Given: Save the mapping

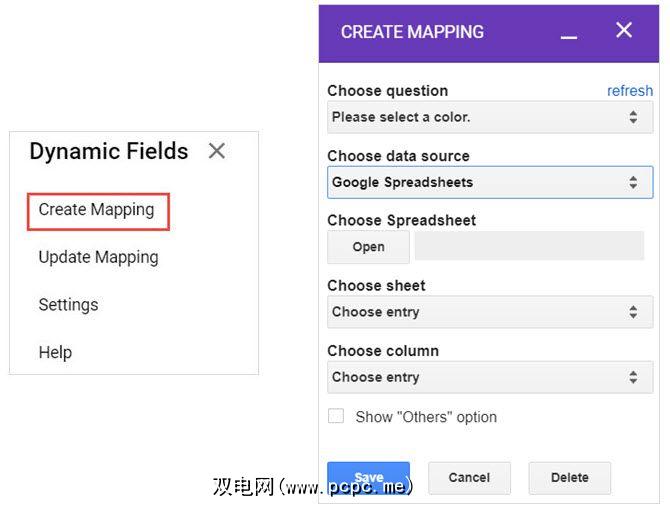Looking at the screenshot, I should tap(368, 477).
